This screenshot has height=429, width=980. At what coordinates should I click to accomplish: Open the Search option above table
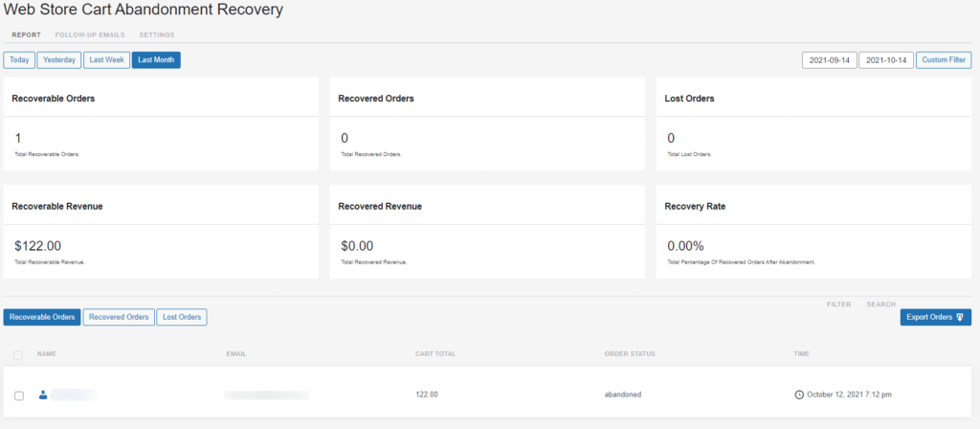(x=880, y=305)
